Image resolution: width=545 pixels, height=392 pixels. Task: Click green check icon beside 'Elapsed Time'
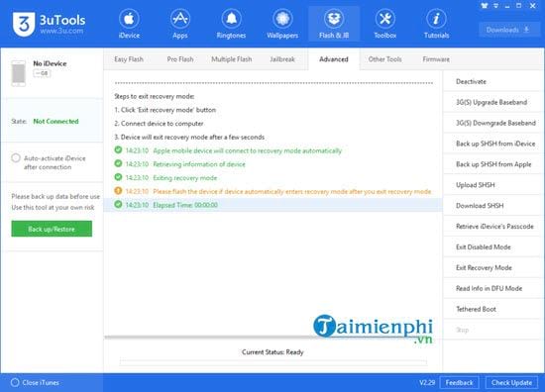coord(118,205)
